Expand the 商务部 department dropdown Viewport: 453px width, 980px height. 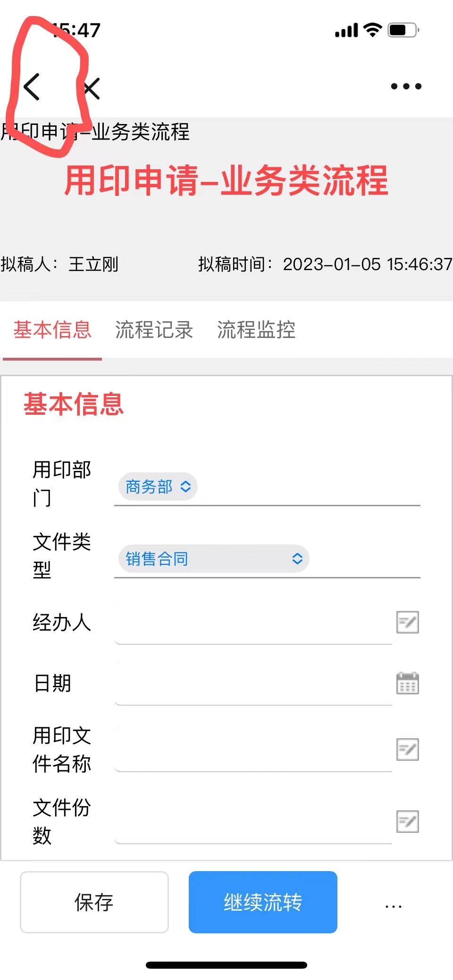158,486
